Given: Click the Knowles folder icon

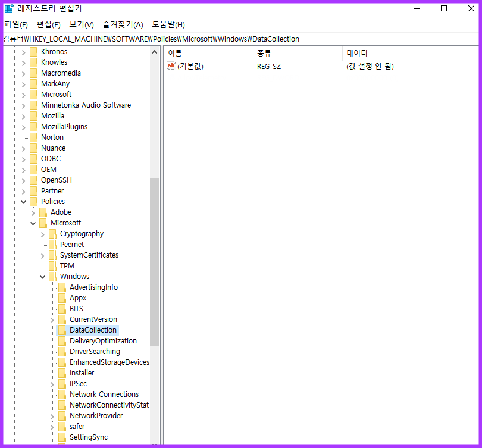Looking at the screenshot, I should pyautogui.click(x=33, y=62).
